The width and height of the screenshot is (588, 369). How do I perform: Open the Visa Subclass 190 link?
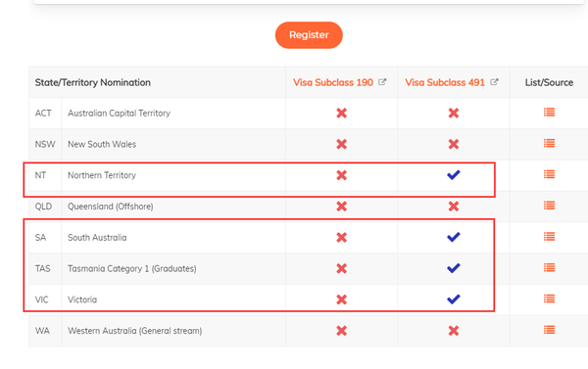(x=333, y=82)
